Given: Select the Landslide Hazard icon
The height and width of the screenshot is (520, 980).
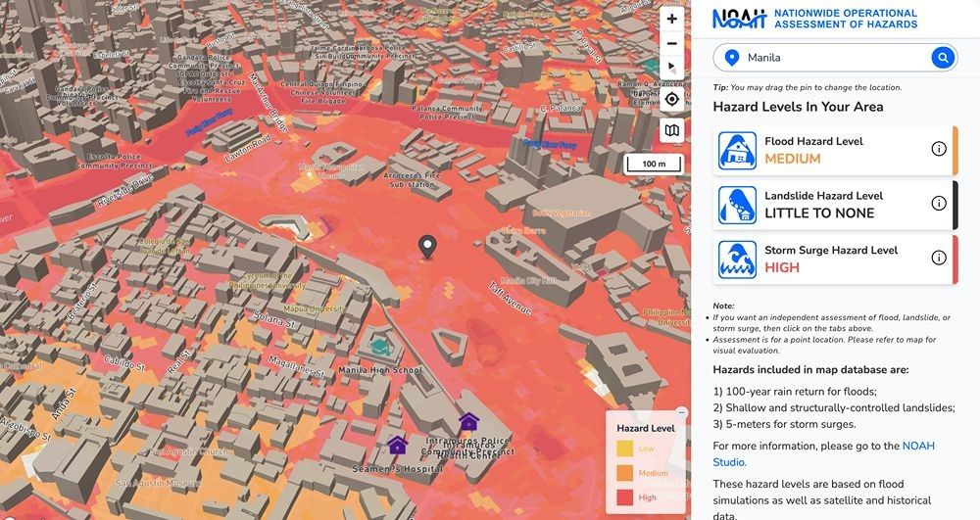Looking at the screenshot, I should point(737,205).
